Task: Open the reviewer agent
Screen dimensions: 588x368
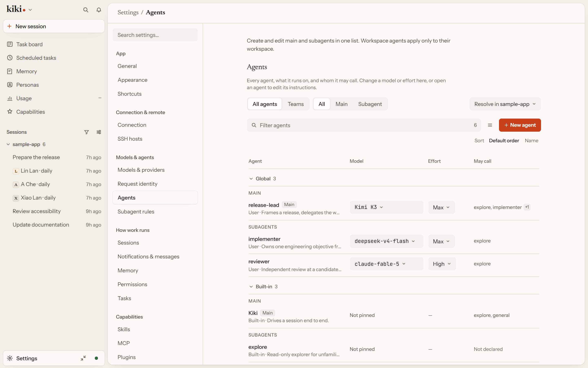Action: (259, 261)
